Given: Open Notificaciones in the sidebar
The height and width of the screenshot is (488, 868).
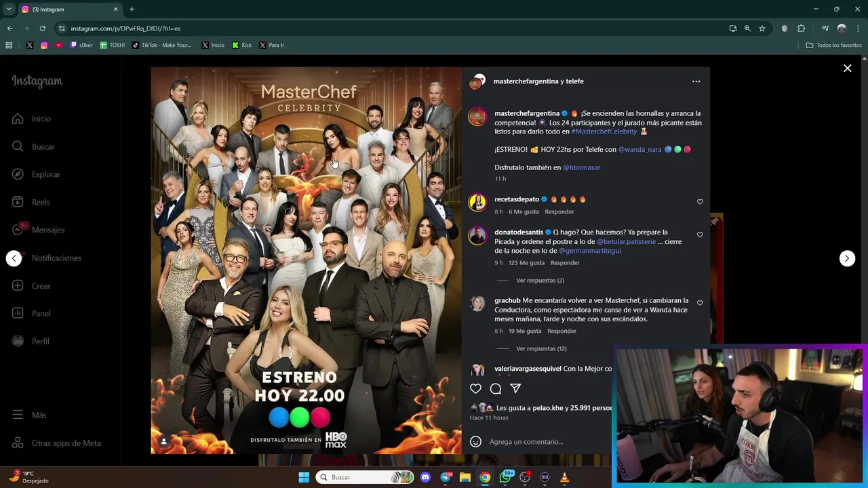Looking at the screenshot, I should coord(56,258).
